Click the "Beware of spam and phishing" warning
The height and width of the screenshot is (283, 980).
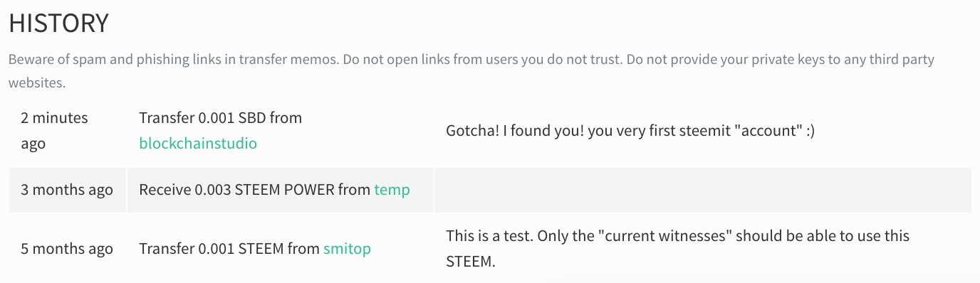click(471, 71)
